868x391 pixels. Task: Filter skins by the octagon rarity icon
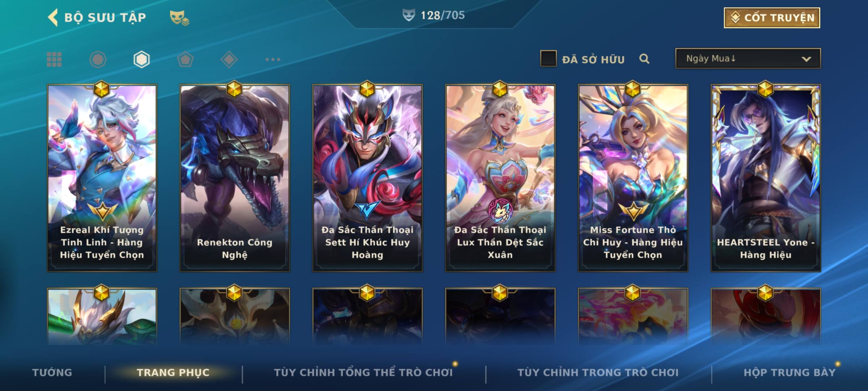coord(98,59)
